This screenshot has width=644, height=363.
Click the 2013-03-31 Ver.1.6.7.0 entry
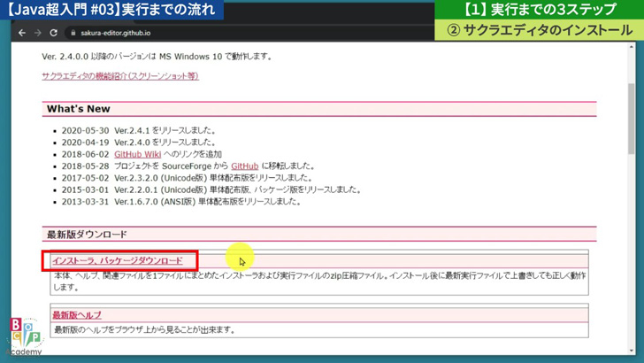181,202
